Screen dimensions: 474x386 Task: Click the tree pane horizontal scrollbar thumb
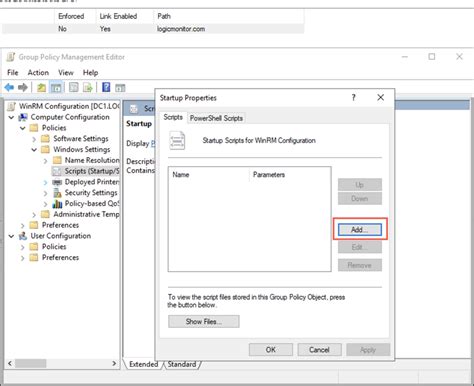pos(30,363)
